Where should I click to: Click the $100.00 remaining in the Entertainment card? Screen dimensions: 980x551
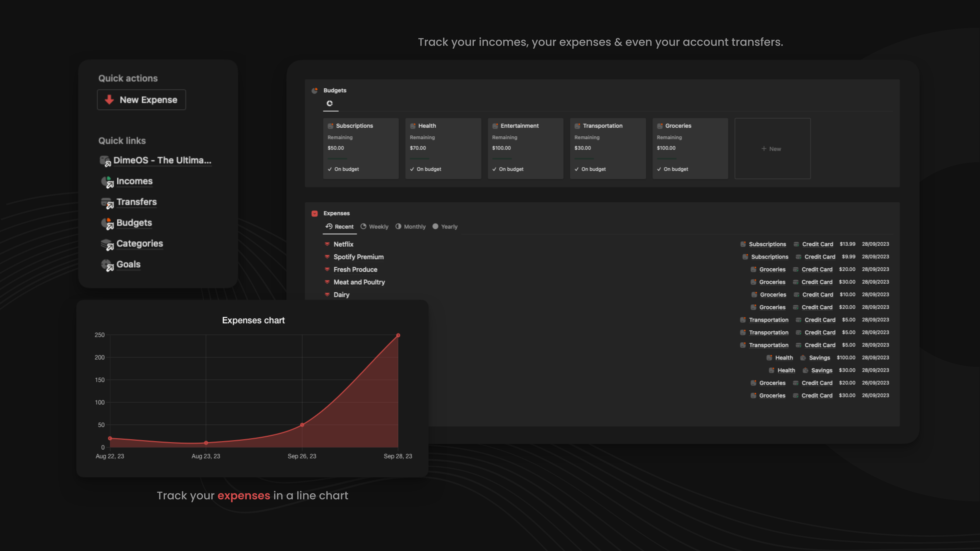[x=502, y=148]
